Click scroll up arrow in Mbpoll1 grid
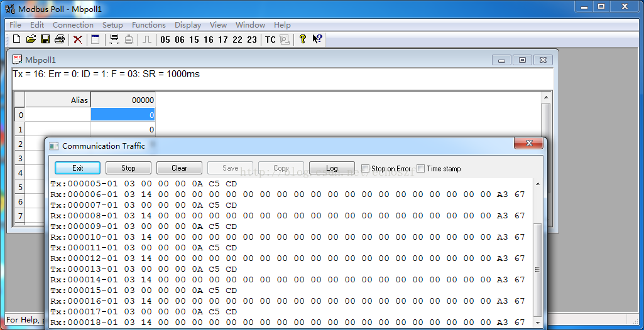644x330 pixels. coord(546,98)
